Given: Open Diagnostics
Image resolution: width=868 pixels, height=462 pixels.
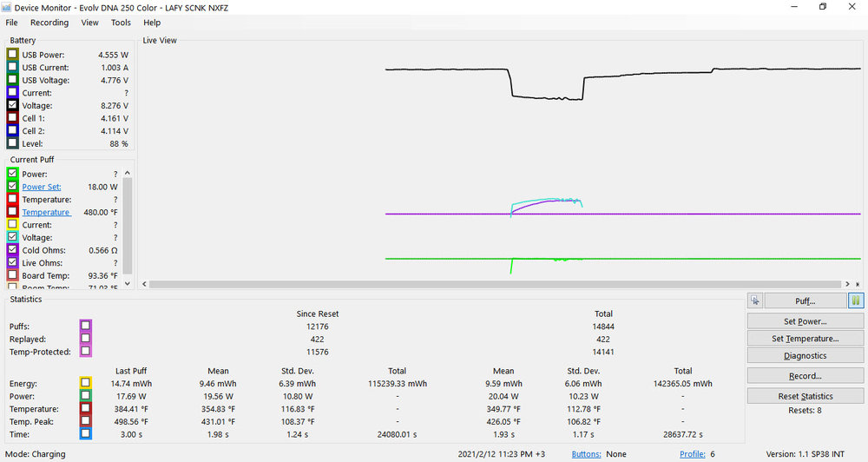Looking at the screenshot, I should point(806,356).
